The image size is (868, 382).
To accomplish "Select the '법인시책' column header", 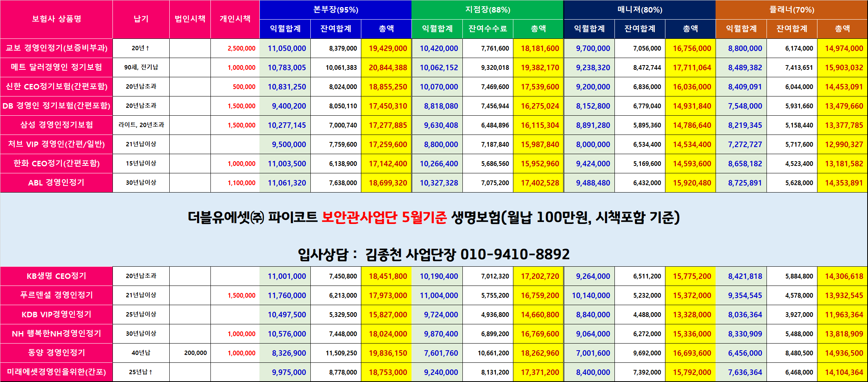I will [190, 19].
